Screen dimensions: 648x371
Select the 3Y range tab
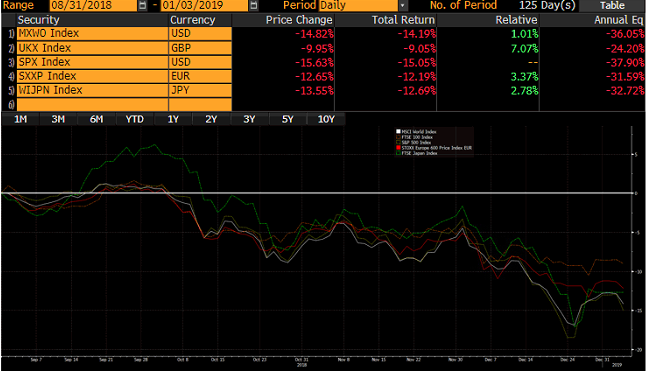click(x=249, y=119)
